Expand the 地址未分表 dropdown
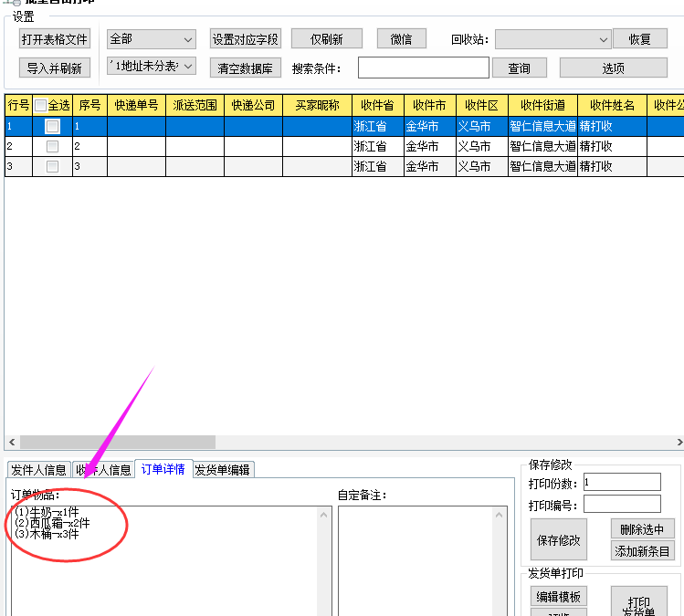The image size is (684, 616). 151,67
